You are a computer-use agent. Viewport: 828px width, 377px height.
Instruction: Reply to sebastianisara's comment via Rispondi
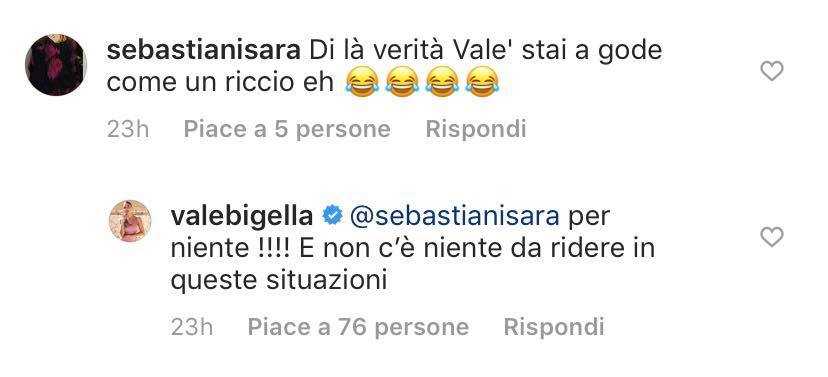(476, 129)
